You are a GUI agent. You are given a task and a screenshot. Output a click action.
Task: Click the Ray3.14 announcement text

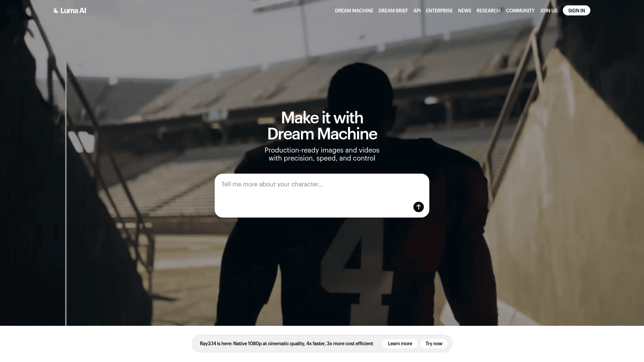point(286,344)
